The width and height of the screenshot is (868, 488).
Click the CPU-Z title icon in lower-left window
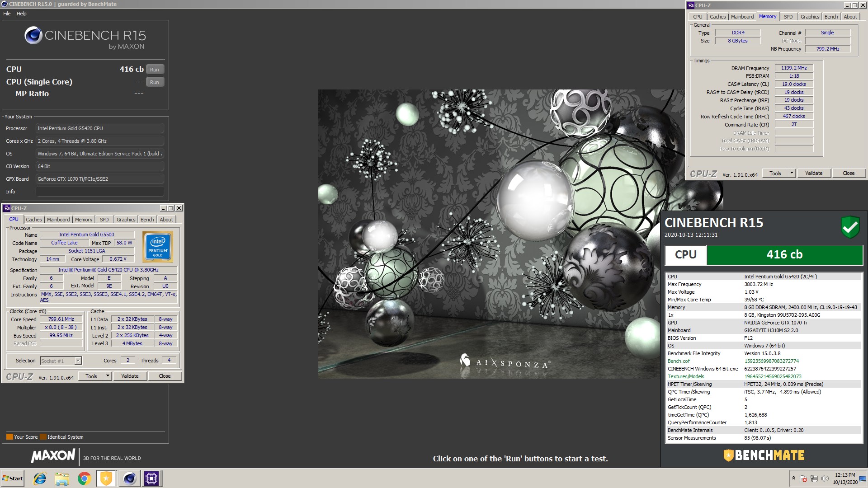coord(7,208)
